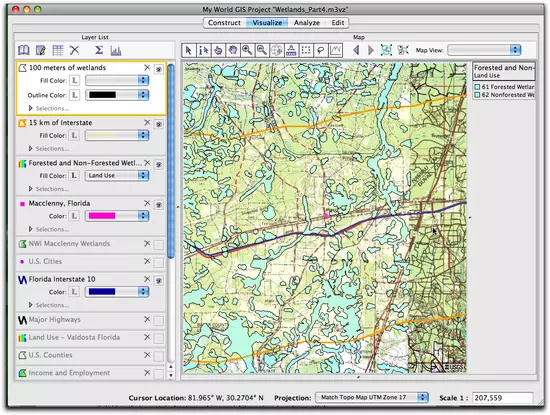Open the histogram chart icon in Layer List
The width and height of the screenshot is (550, 415).
click(x=116, y=51)
